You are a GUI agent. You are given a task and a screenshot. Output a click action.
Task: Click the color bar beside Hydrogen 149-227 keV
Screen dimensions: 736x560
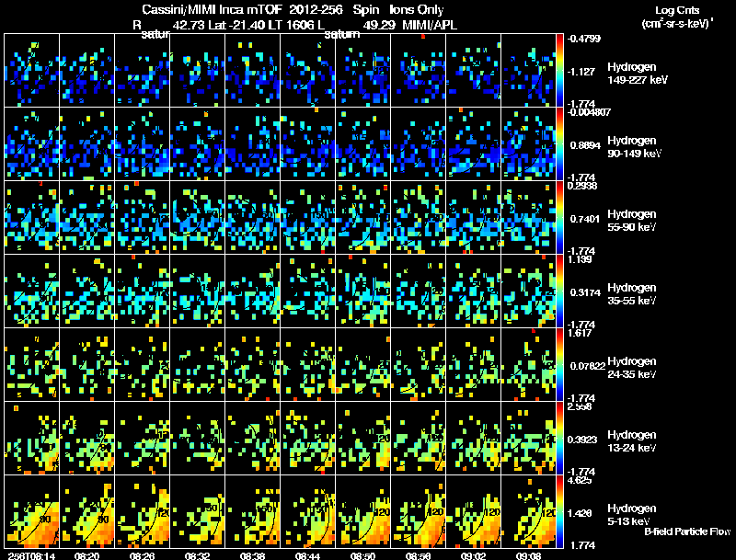coord(559,71)
